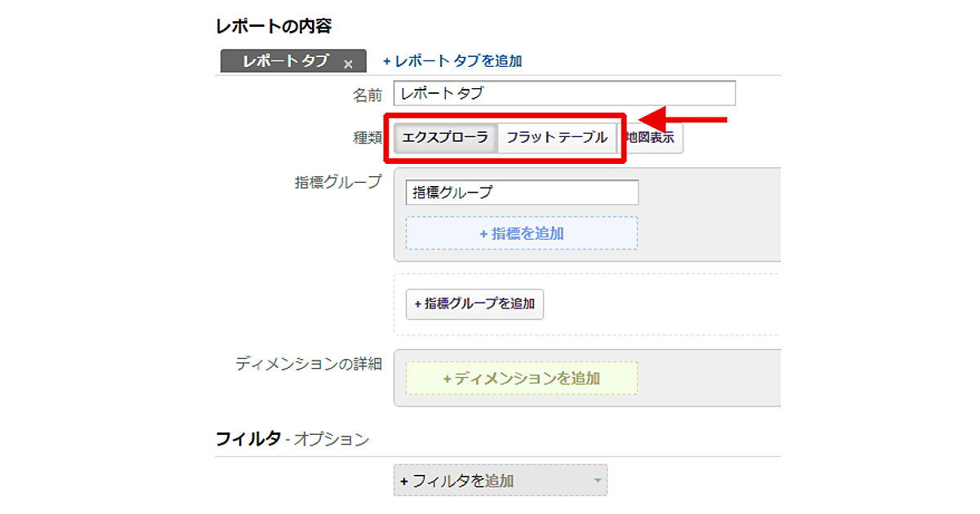Open the + フィルタを追加 dropdown
980x514 pixels.
click(x=500, y=481)
